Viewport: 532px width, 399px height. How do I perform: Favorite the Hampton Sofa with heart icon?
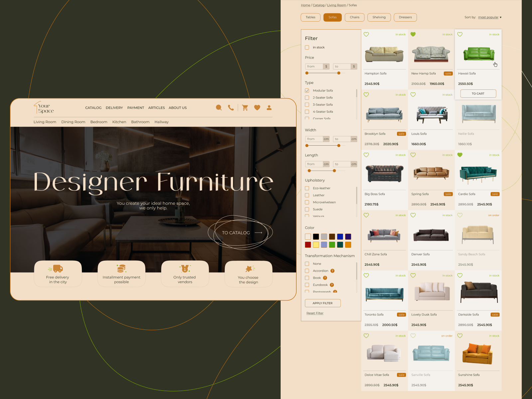click(x=366, y=34)
